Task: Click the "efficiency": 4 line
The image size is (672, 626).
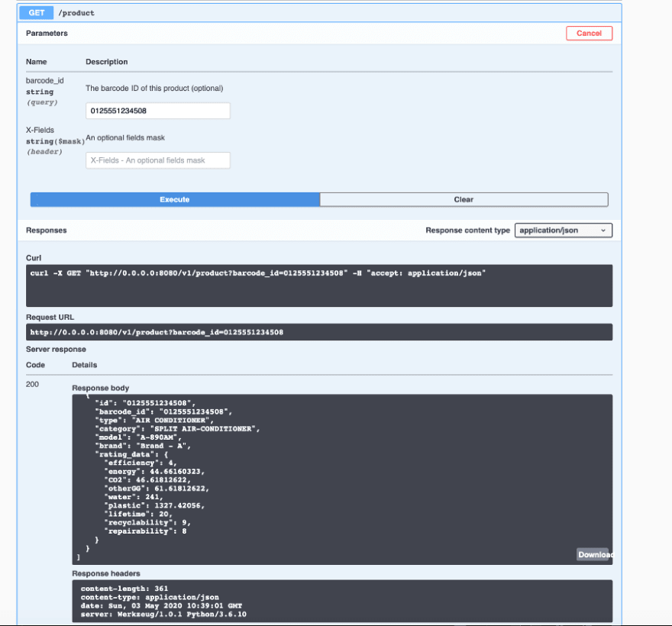Action: pyautogui.click(x=141, y=463)
